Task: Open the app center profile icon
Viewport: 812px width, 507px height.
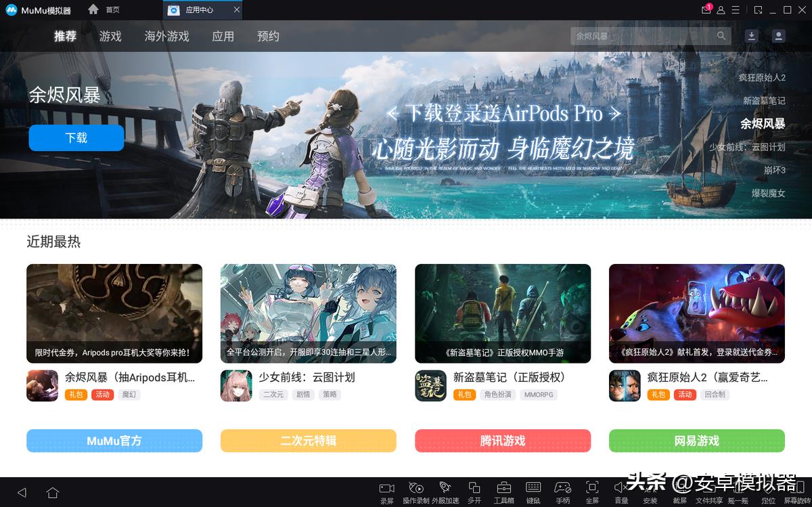Action: [x=779, y=36]
